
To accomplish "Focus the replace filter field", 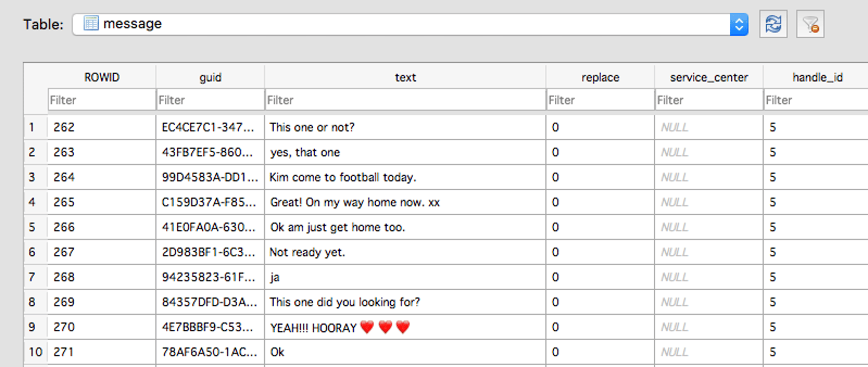I will click(x=600, y=100).
